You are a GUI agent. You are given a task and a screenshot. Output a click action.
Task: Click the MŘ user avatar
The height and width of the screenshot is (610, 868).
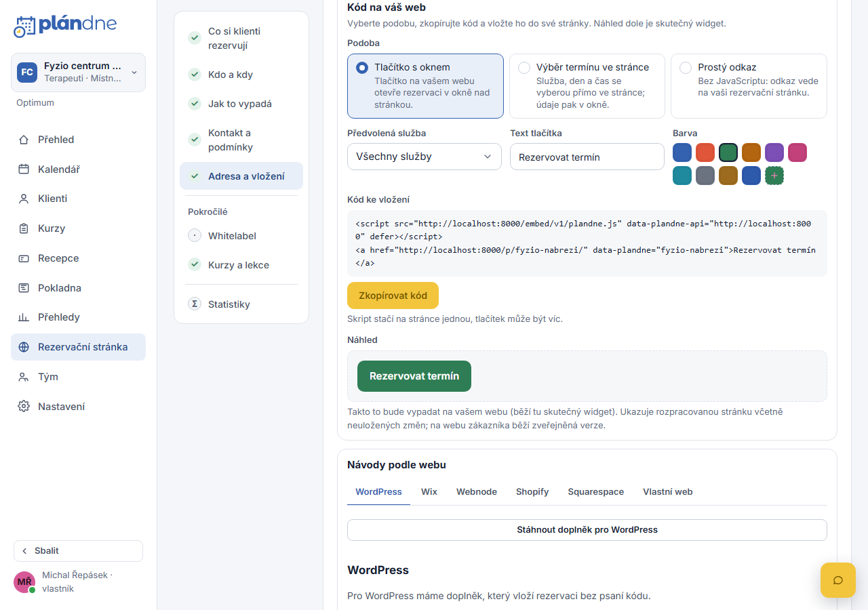click(24, 582)
